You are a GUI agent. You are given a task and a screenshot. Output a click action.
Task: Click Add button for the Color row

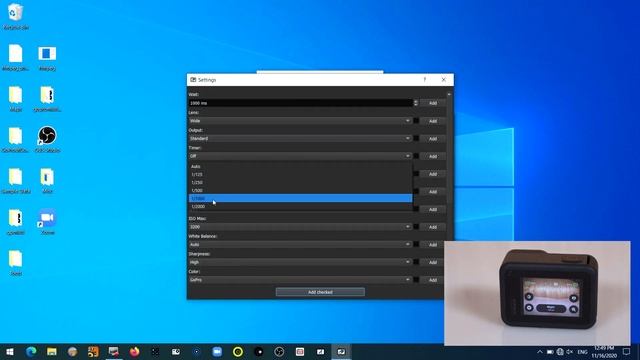pyautogui.click(x=433, y=280)
